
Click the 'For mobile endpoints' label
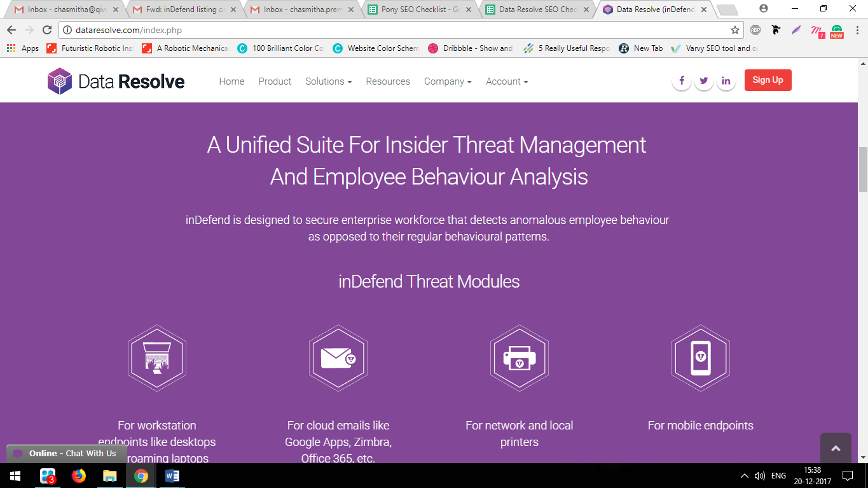click(x=701, y=426)
